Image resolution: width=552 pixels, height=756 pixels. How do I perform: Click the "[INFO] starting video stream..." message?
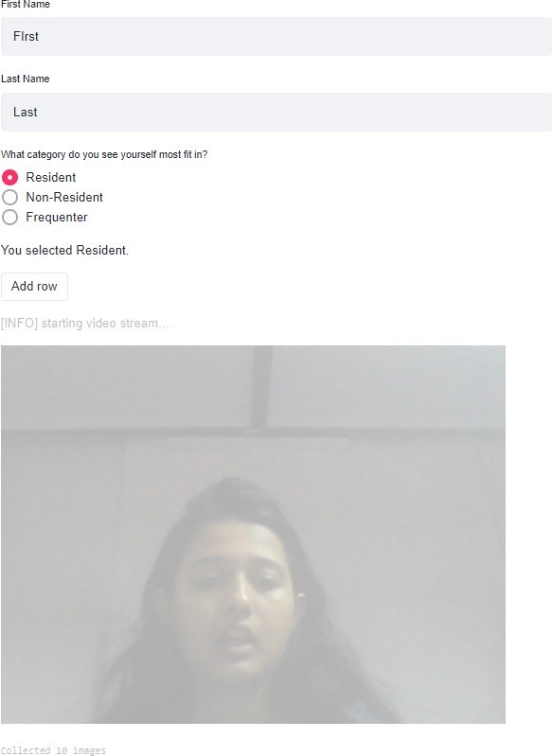[x=84, y=323]
